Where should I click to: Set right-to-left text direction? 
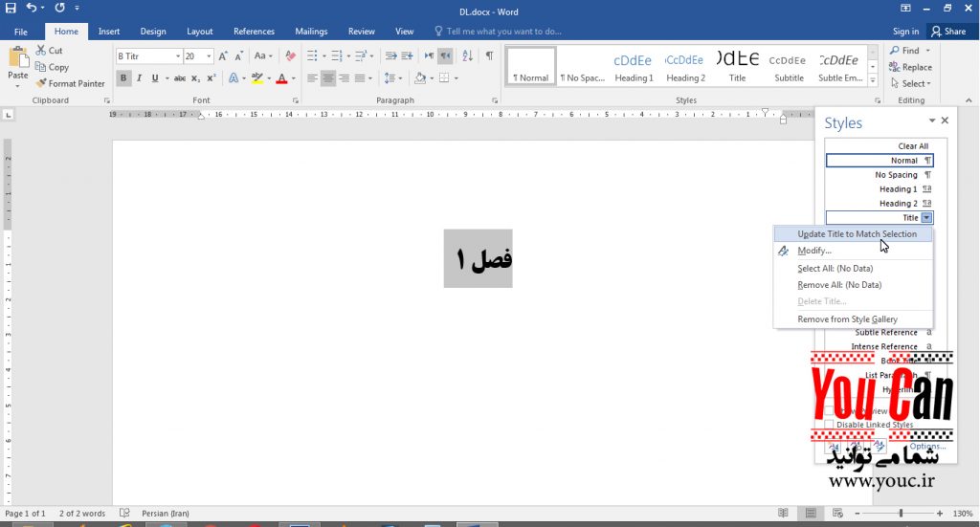click(445, 56)
